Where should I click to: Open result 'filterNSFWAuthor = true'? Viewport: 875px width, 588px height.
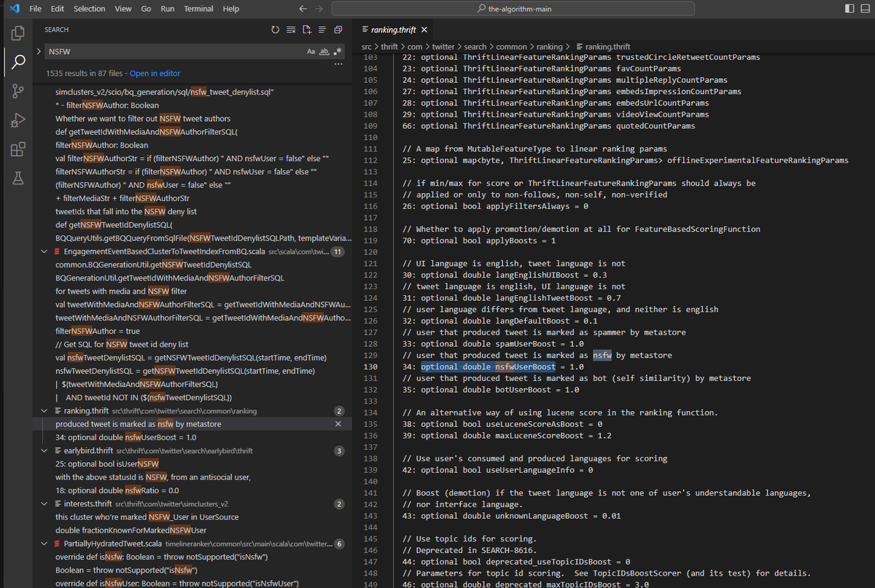point(98,331)
